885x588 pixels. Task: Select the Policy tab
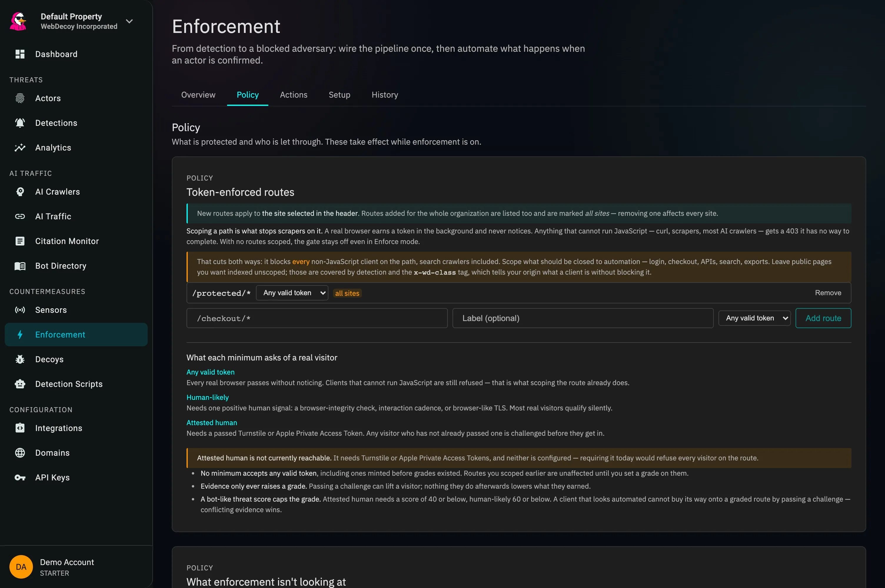pyautogui.click(x=248, y=94)
